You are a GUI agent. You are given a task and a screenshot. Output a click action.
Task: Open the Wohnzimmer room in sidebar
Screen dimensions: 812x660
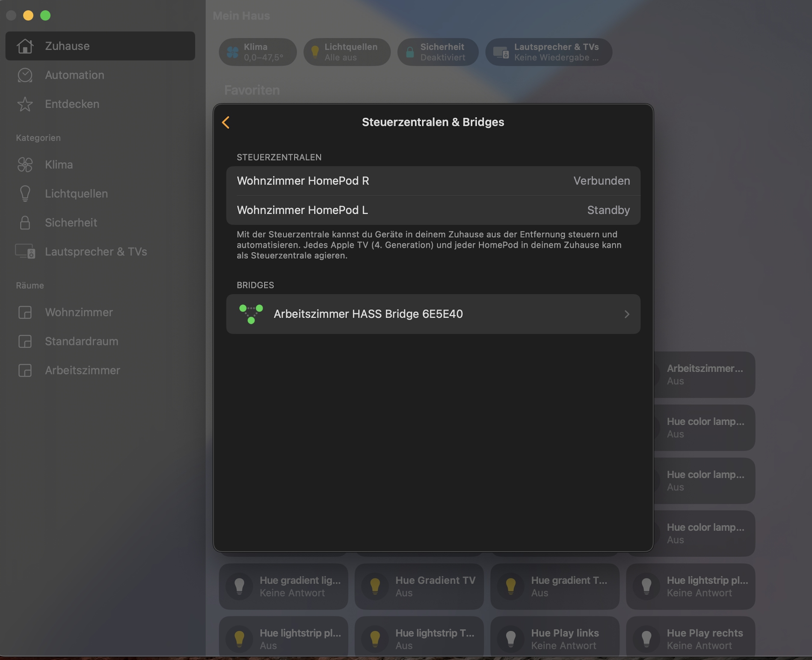point(100,312)
